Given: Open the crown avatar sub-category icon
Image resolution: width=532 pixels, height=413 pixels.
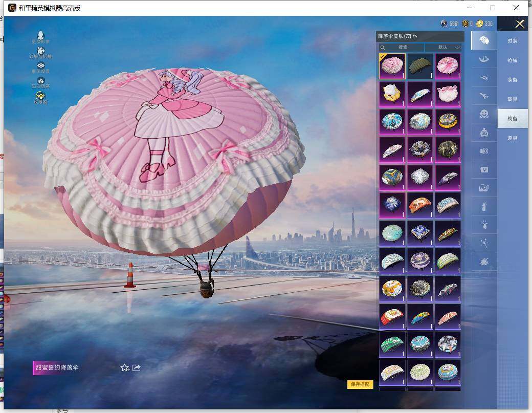Looking at the screenshot, I should 484,133.
